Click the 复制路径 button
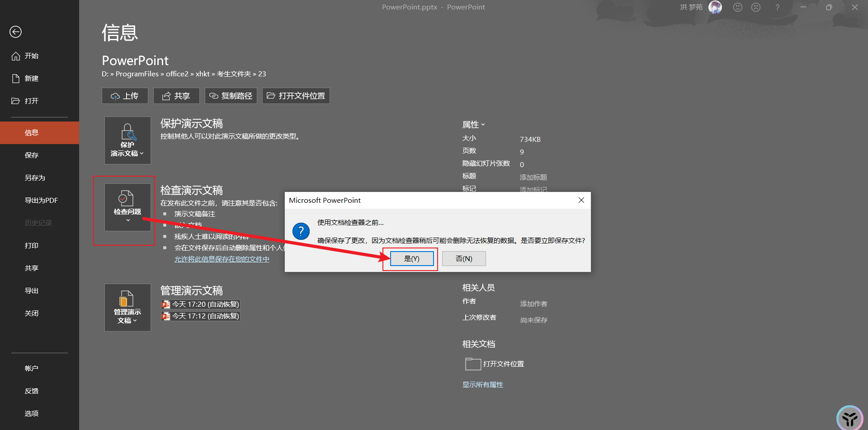Screen dimensions: 868x430 pos(231,96)
